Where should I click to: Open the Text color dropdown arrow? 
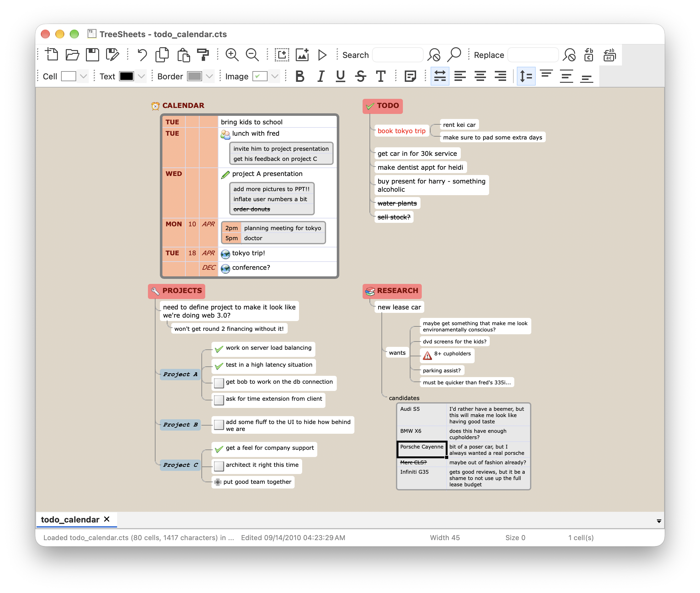[x=141, y=76]
